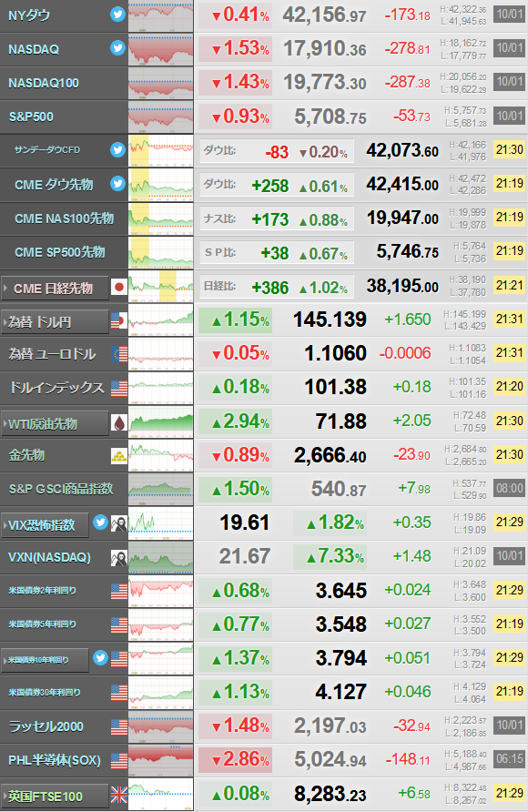528x812 pixels.
Task: Click the Twitter icon beside サンデーダウCFD
Action: tap(118, 149)
